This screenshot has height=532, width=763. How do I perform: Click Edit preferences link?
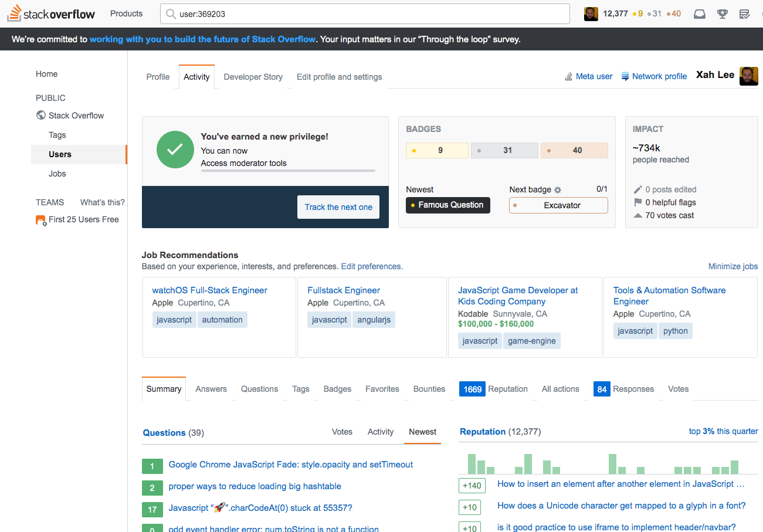pyautogui.click(x=372, y=266)
